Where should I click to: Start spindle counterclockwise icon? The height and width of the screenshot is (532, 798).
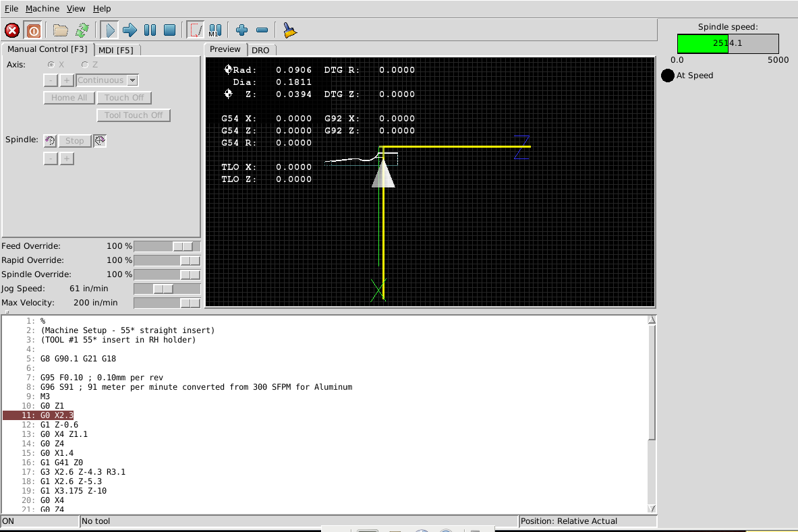tap(50, 141)
